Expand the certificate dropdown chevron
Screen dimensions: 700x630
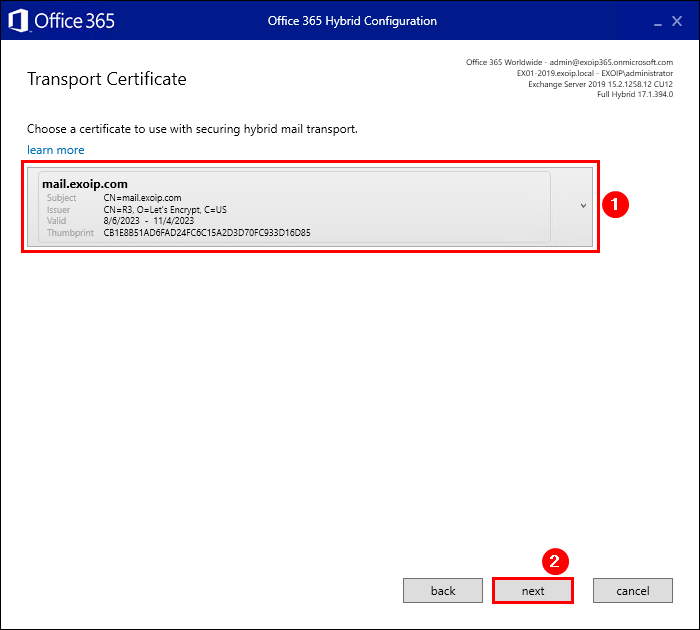(x=583, y=206)
